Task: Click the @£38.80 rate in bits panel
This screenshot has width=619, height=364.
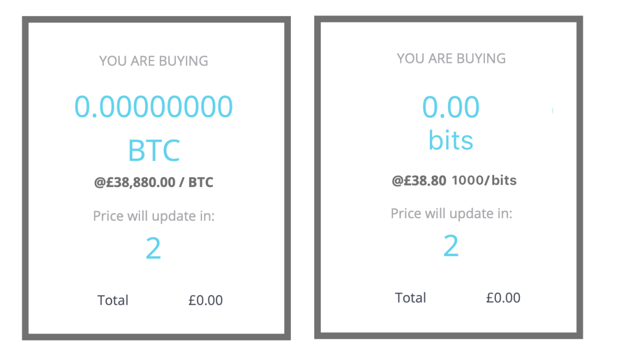Action: (419, 180)
